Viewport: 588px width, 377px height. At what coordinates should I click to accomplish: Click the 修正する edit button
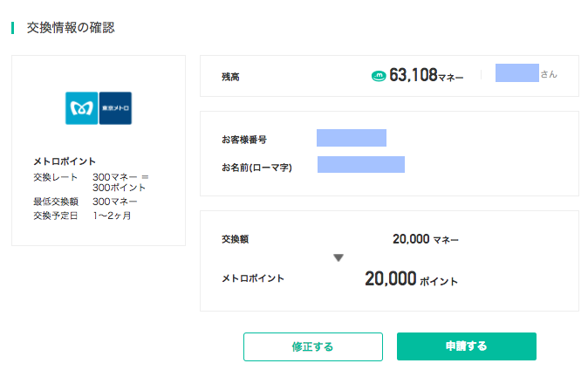click(313, 346)
